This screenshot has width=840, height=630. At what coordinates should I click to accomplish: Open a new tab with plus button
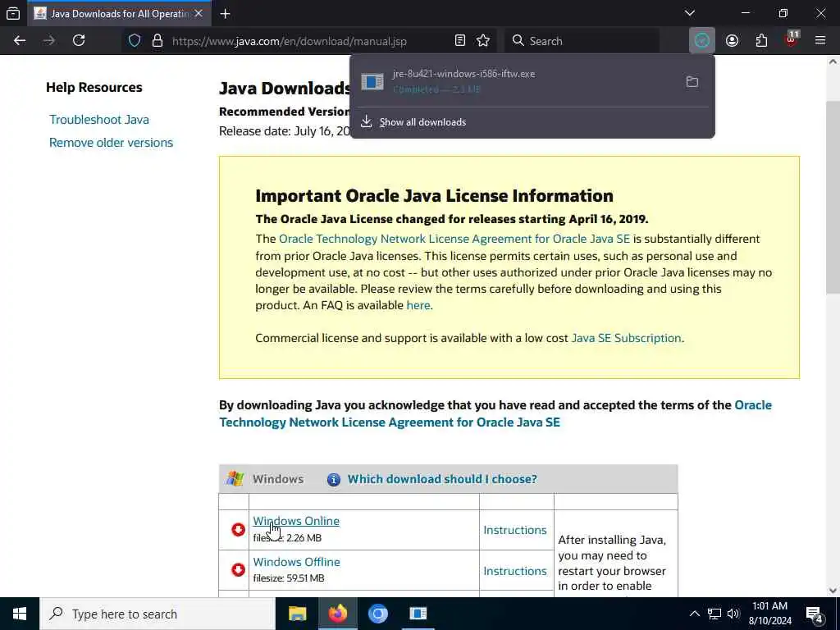pos(226,14)
